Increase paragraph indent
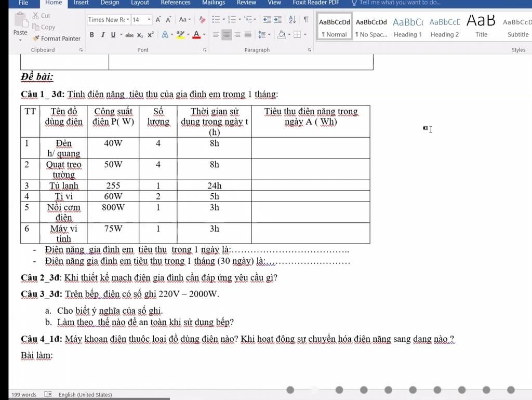 [277, 19]
